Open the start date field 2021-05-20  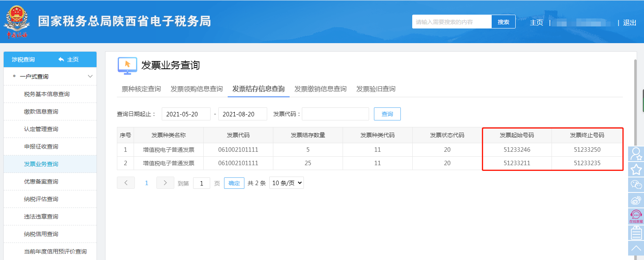pyautogui.click(x=186, y=114)
